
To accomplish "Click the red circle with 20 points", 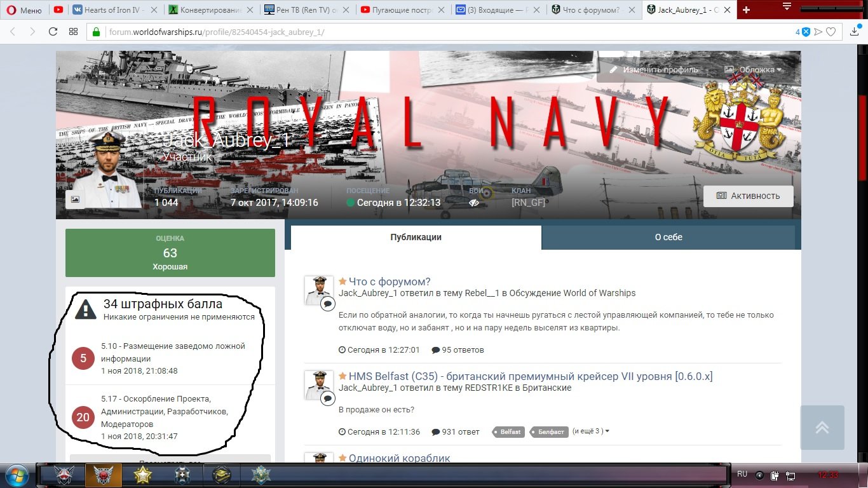I will pyautogui.click(x=83, y=417).
